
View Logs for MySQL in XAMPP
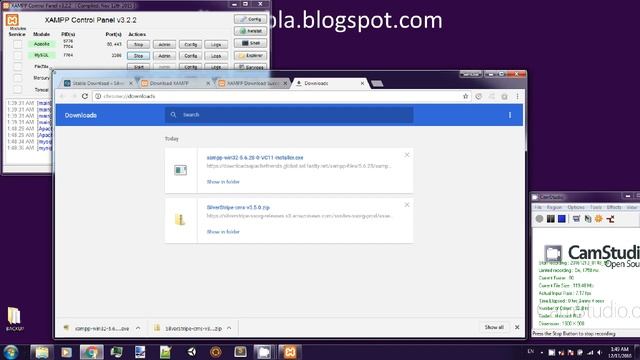216,56
